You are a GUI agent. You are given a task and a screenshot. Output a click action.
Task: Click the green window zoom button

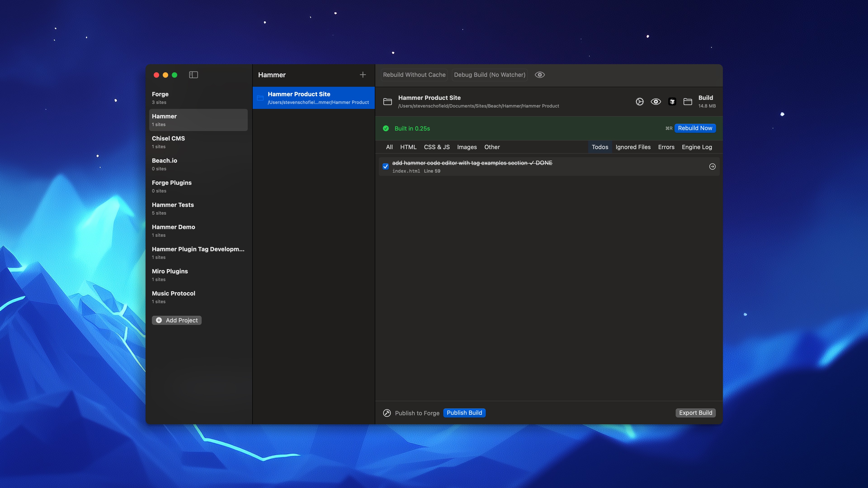(175, 75)
